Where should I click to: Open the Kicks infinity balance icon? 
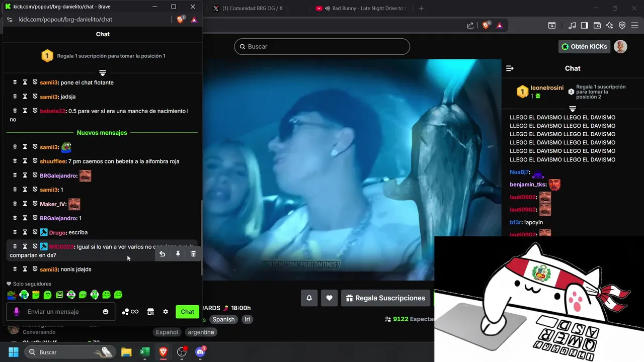[x=130, y=312]
